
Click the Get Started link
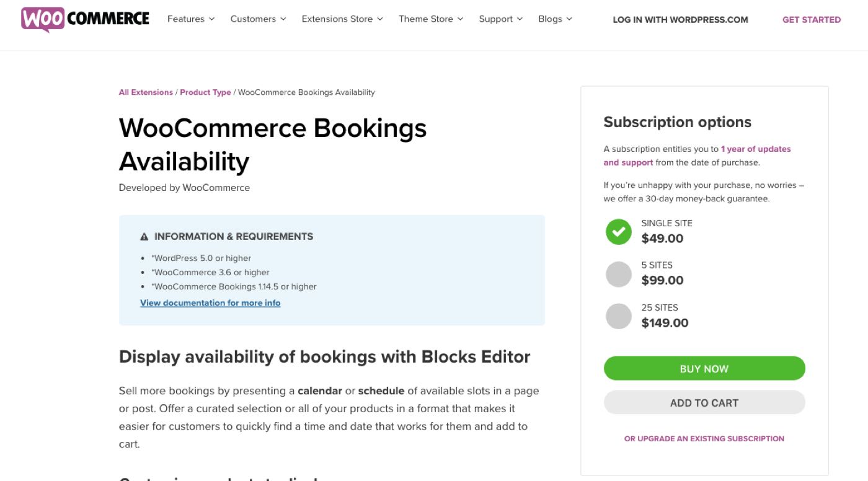tap(812, 20)
